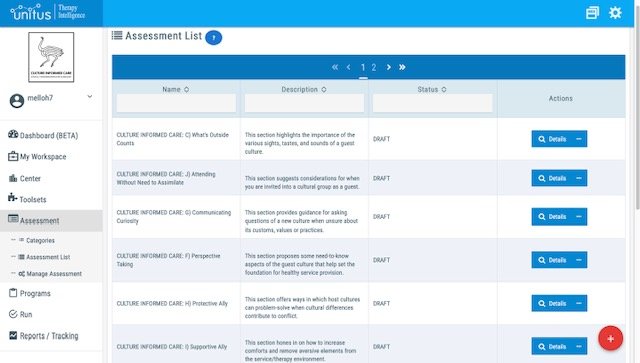Jump to last page of list
This screenshot has width=640, height=363.
tap(402, 67)
